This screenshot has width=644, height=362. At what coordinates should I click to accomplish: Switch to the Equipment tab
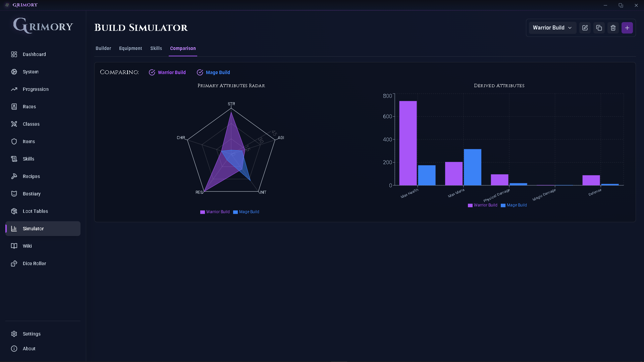(x=130, y=48)
